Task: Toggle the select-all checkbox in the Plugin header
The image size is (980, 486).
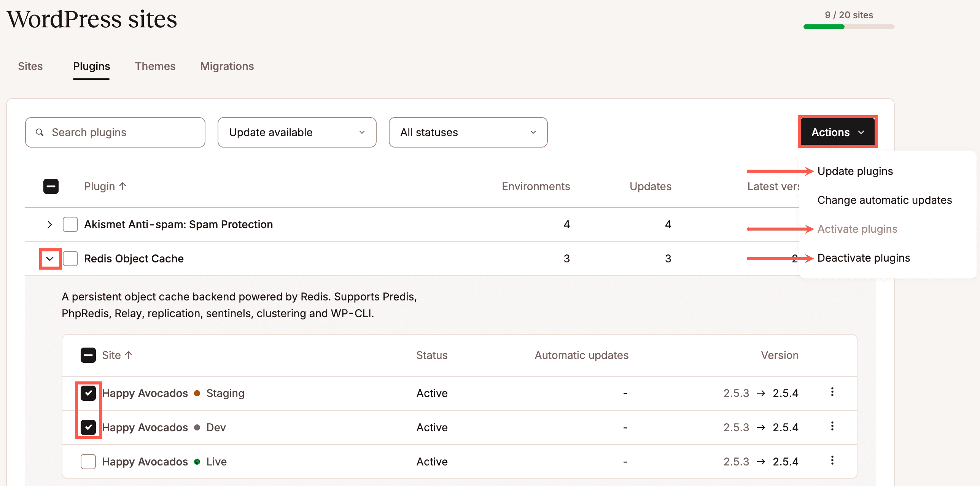Action: coord(51,186)
